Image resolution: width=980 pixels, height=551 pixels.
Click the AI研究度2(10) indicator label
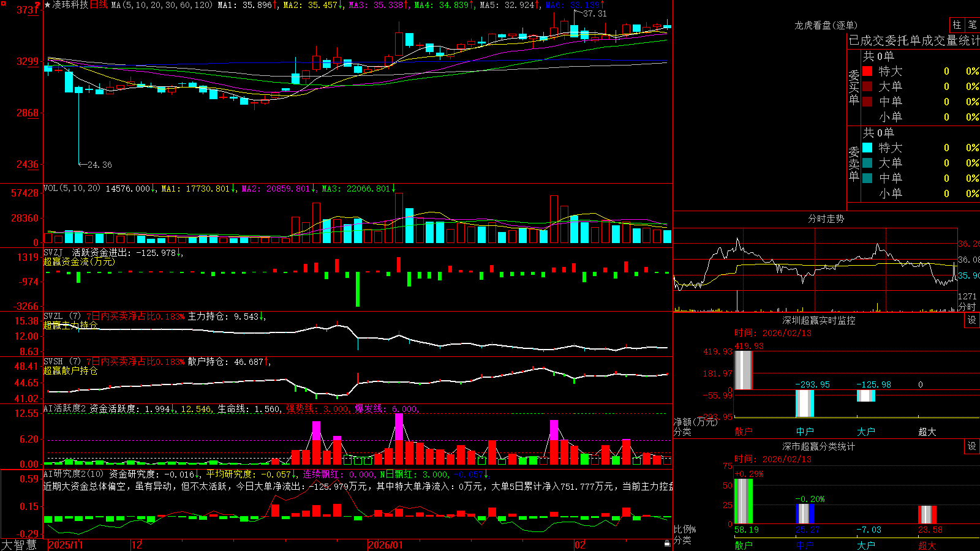[73, 474]
